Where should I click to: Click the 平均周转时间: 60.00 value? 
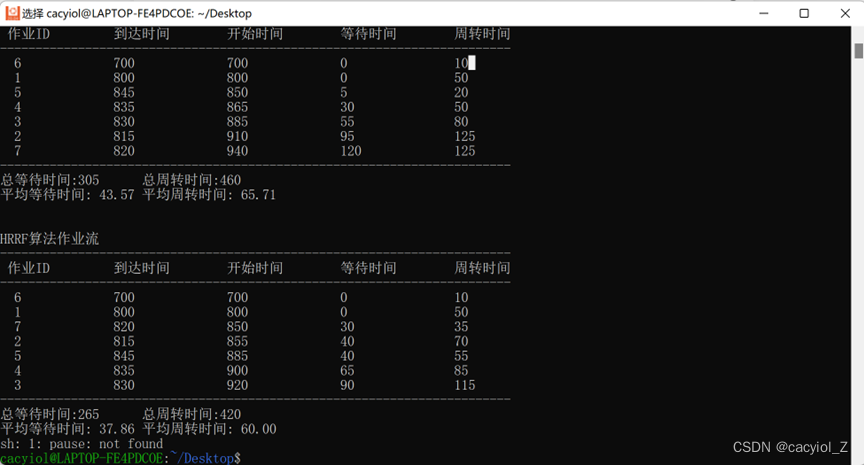coord(209,429)
